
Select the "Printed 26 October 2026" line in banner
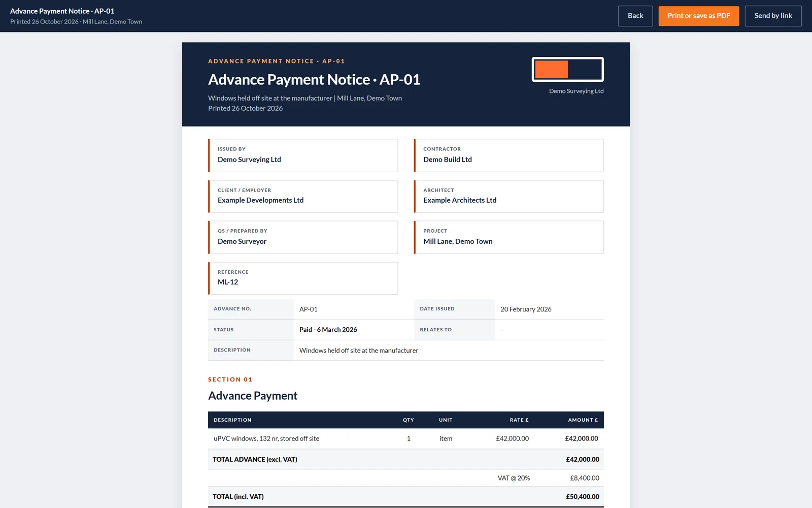pyautogui.click(x=245, y=108)
